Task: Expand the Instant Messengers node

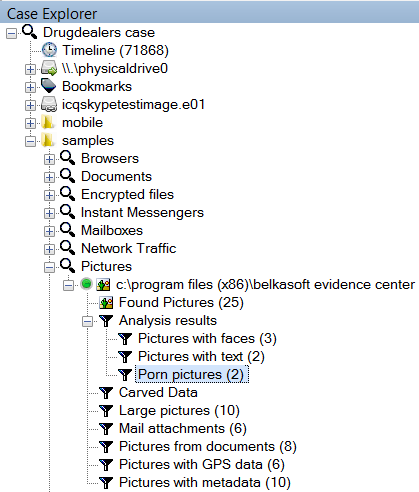Action: point(49,213)
